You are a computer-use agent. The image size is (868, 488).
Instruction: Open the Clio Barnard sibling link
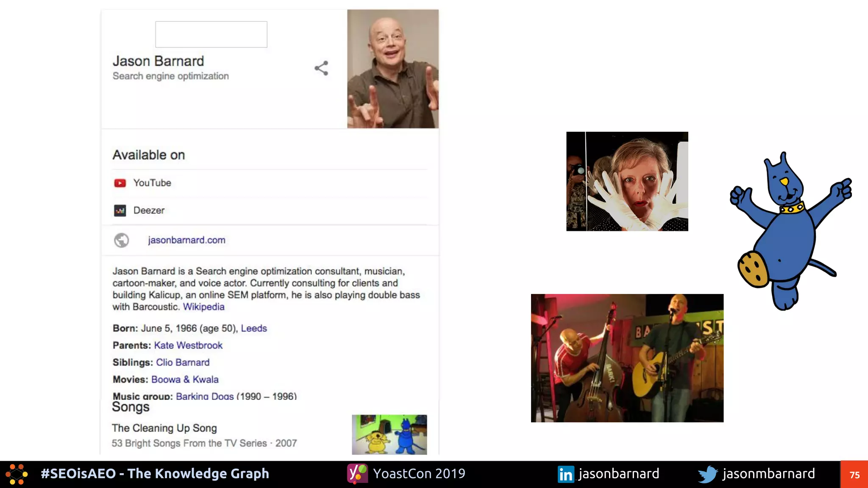[x=183, y=363]
